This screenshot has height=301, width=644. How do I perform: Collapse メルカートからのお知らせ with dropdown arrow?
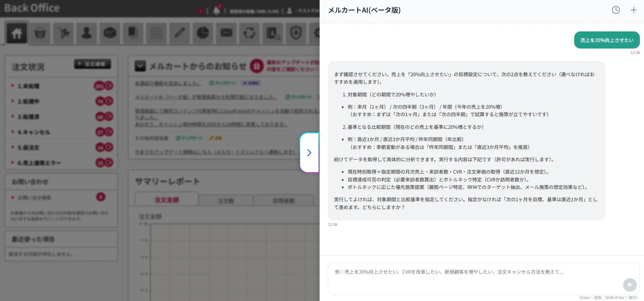pyautogui.click(x=140, y=66)
